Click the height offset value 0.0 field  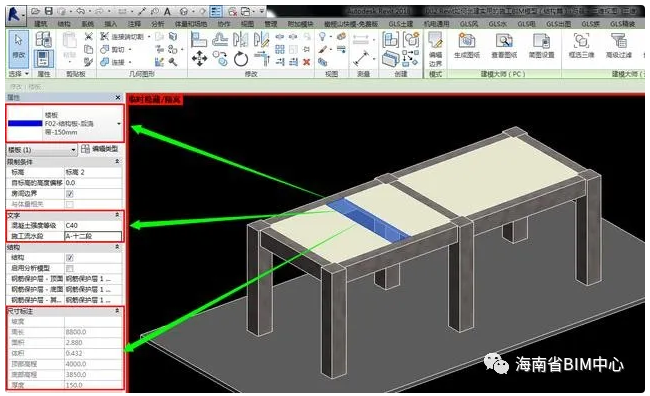point(93,183)
